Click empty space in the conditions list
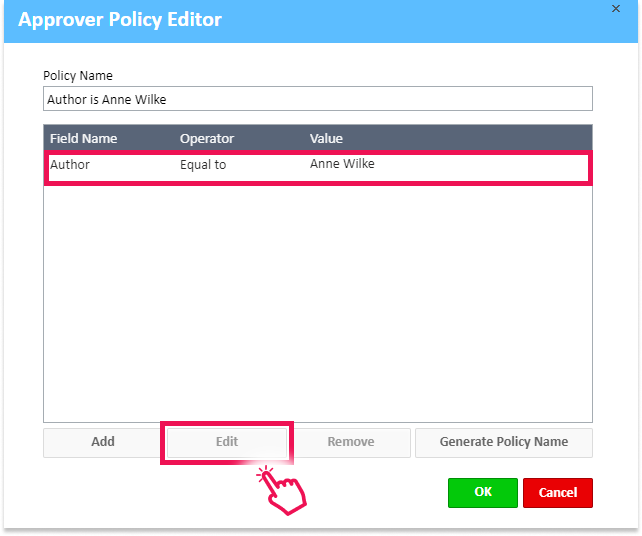 [x=317, y=300]
